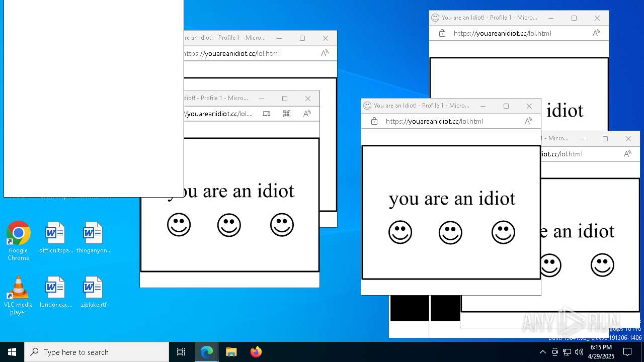Image resolution: width=644 pixels, height=362 pixels.
Task: Click the Meet Now tray icon
Action: click(x=555, y=352)
